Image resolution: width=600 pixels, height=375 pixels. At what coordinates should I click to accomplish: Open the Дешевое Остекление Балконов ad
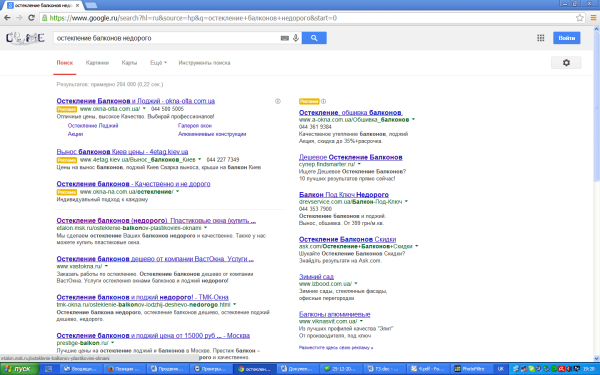(x=351, y=157)
